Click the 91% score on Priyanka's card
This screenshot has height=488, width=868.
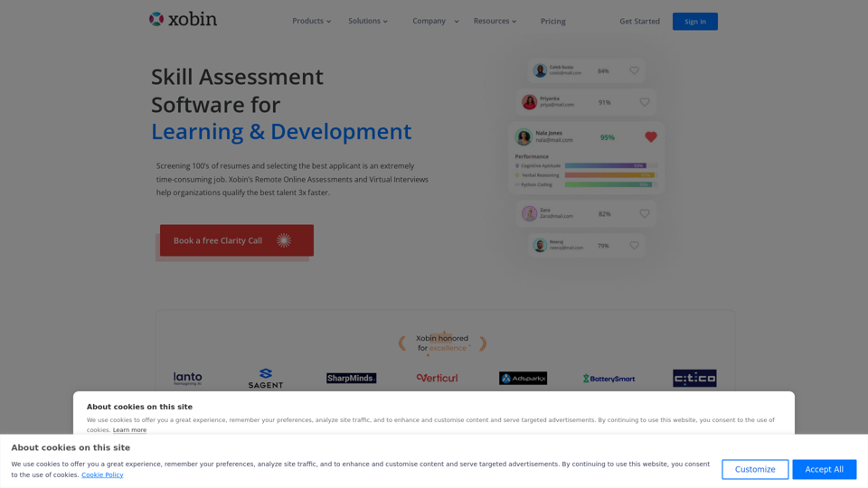tap(605, 102)
